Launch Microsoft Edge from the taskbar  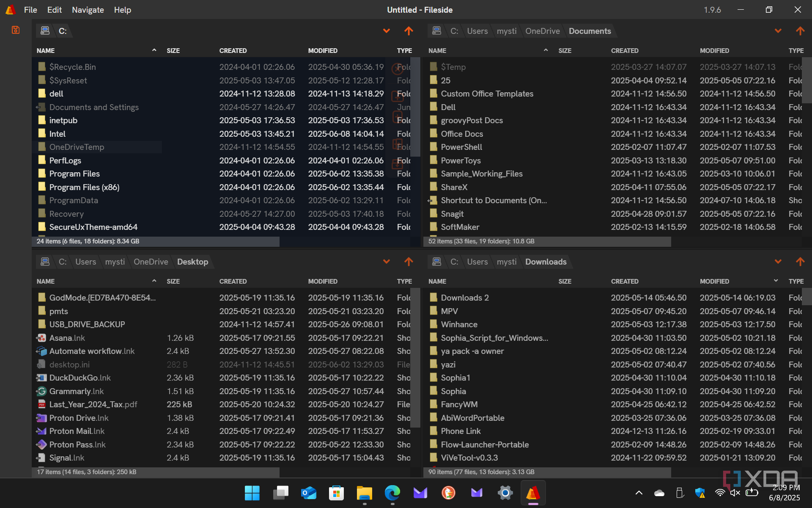(392, 493)
